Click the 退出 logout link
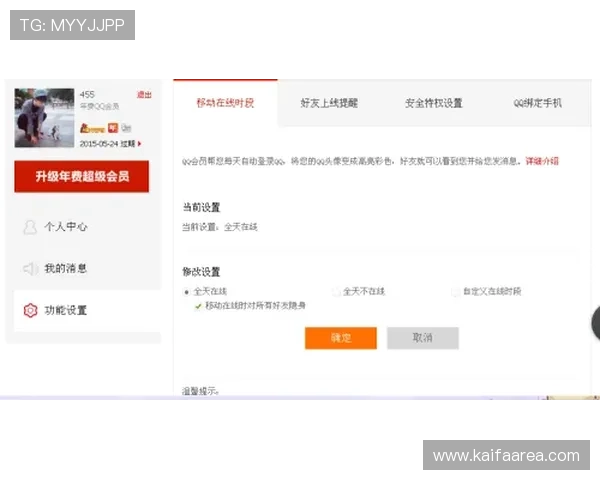This screenshot has height=480, width=600. pos(144,95)
